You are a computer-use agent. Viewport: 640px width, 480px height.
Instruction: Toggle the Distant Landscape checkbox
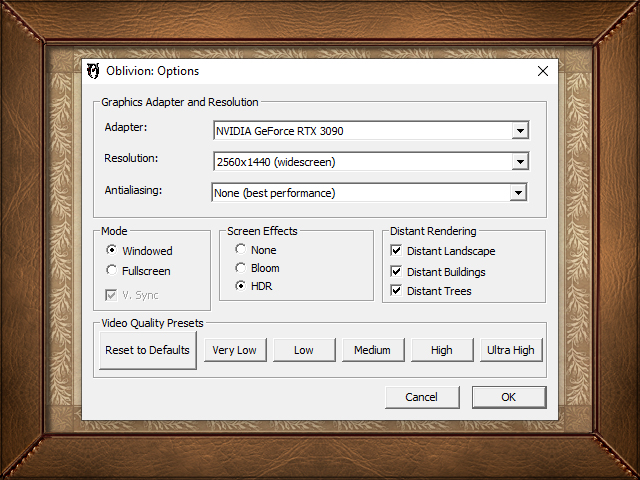click(397, 251)
